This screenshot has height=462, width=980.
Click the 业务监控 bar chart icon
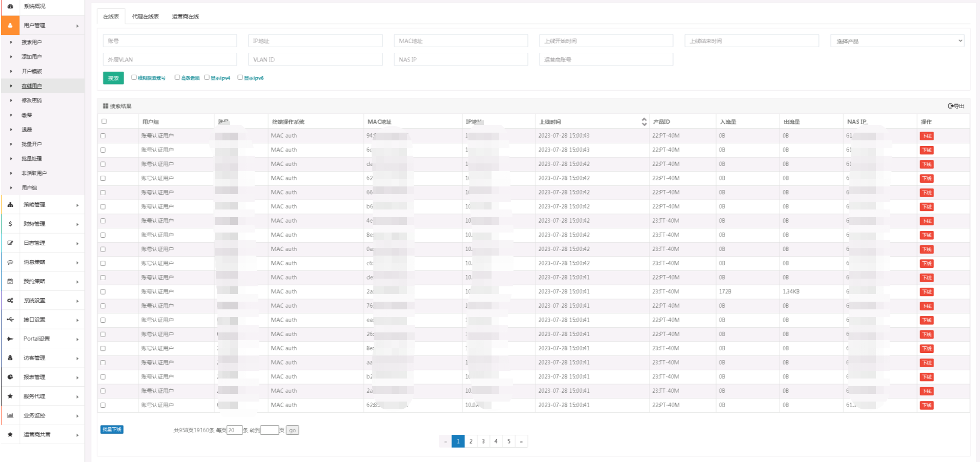pyautogui.click(x=10, y=415)
